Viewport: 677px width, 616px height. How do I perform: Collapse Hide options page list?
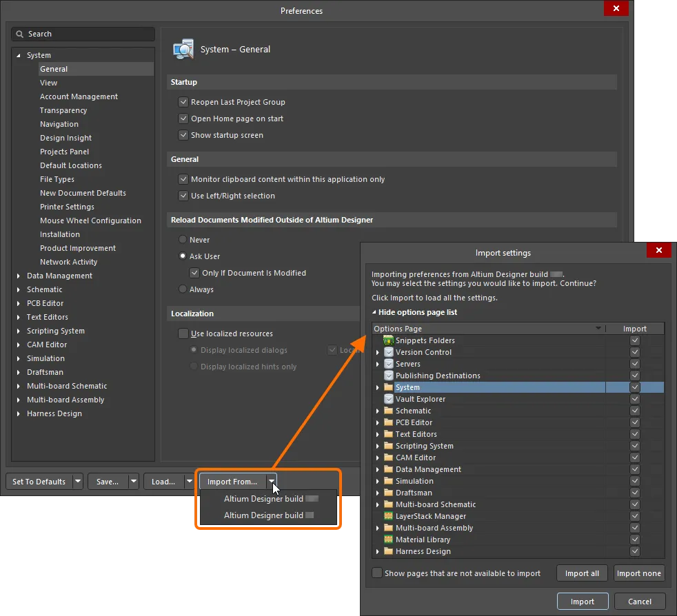pyautogui.click(x=414, y=312)
